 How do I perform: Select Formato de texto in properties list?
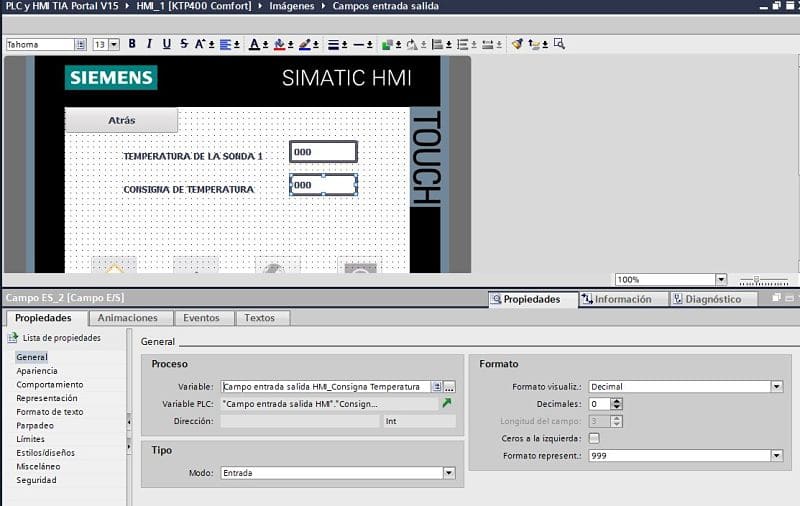49,412
